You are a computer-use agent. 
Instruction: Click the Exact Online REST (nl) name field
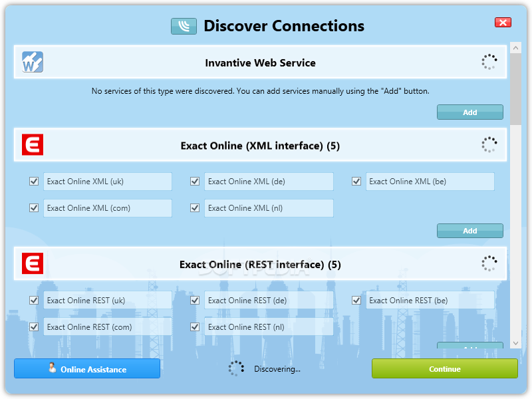point(269,327)
